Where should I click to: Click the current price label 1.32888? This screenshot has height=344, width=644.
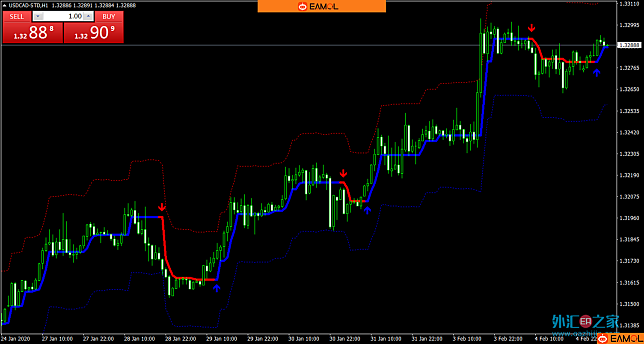tap(629, 45)
